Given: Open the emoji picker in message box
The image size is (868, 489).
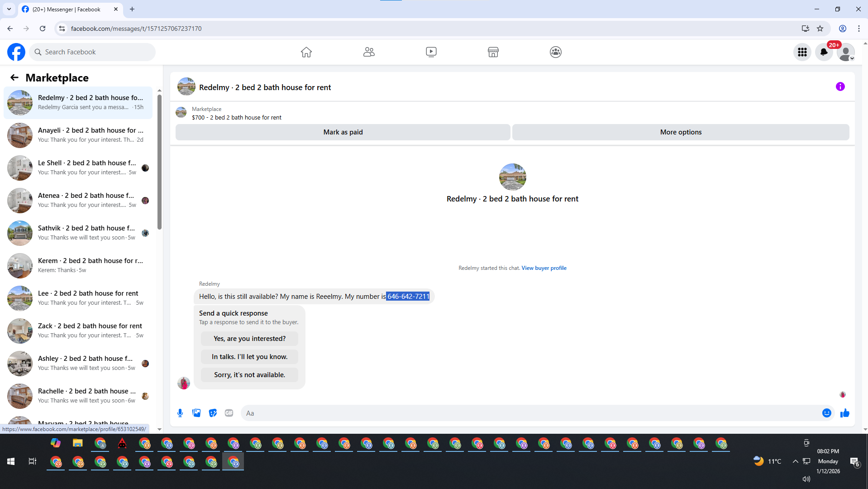Looking at the screenshot, I should (827, 413).
